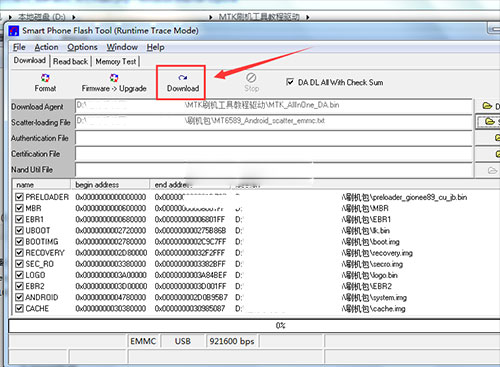Click the begin address column header
The height and width of the screenshot is (367, 500).
pos(110,184)
